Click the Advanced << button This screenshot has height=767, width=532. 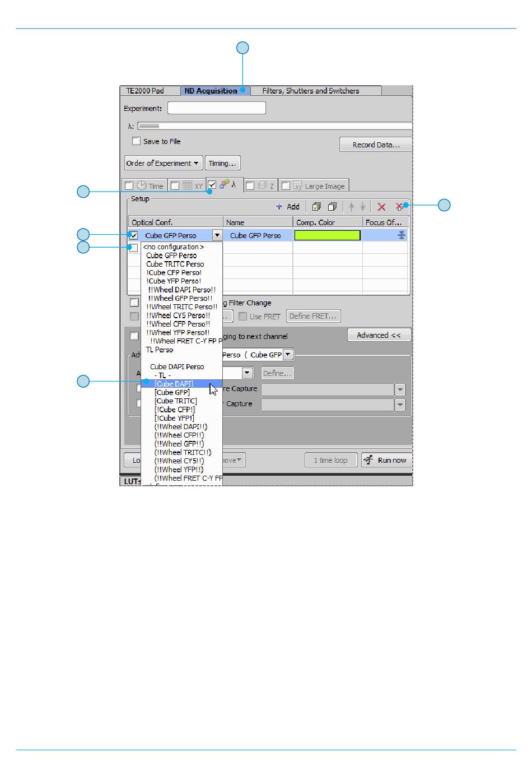(x=379, y=335)
